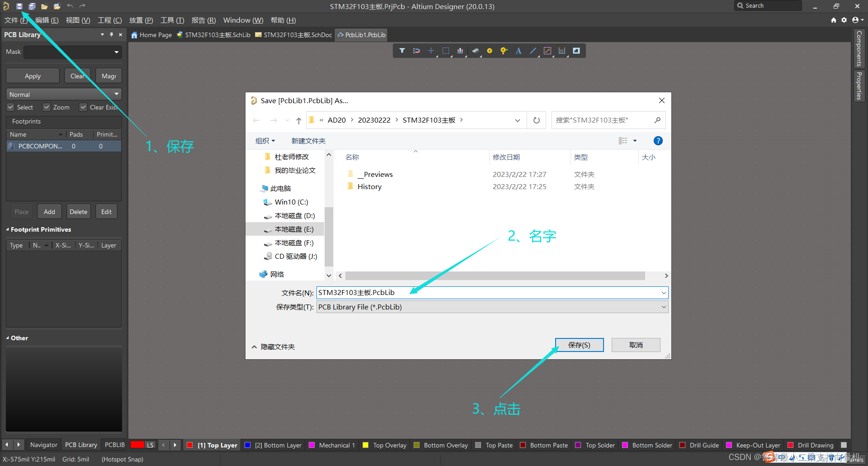The width and height of the screenshot is (868, 466).
Task: Select the Place Fill region tool
Action: (576, 51)
